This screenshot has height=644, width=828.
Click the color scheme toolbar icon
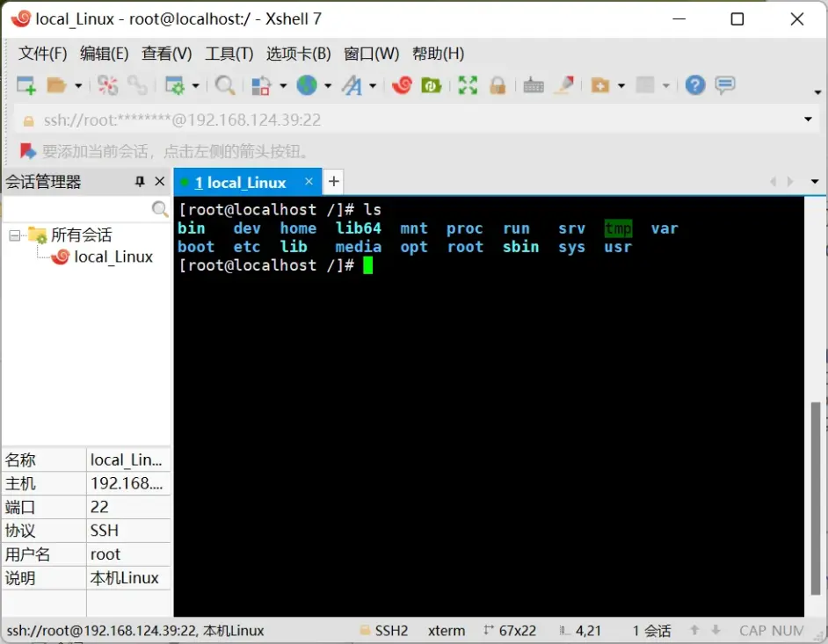tap(261, 85)
